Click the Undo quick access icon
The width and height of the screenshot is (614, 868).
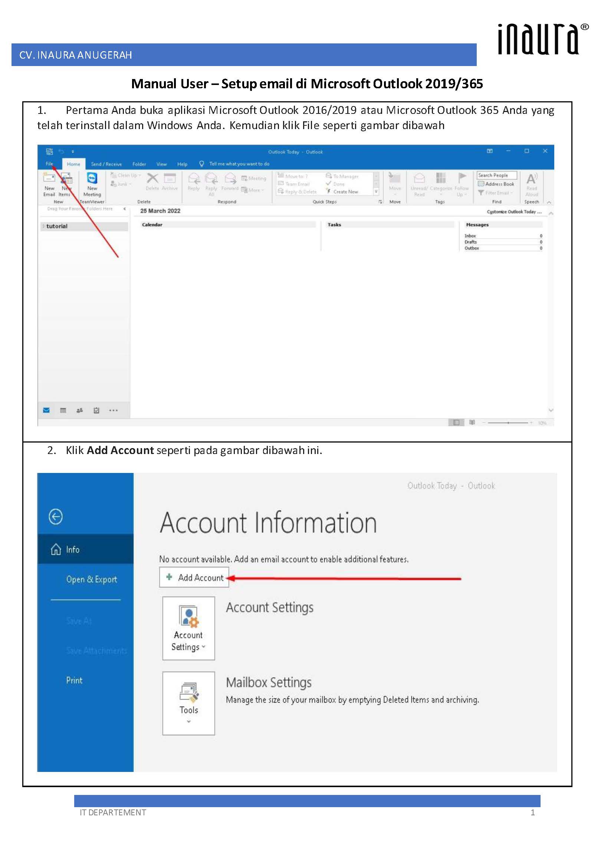pos(62,152)
